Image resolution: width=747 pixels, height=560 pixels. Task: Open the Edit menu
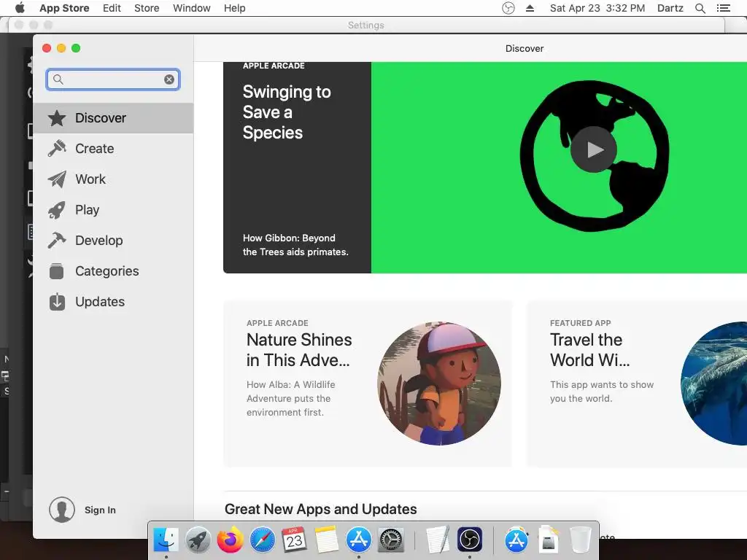[x=112, y=8]
